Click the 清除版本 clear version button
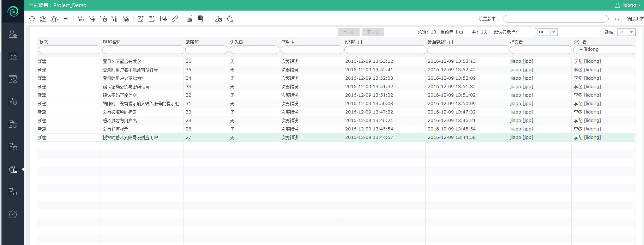 (x=635, y=19)
